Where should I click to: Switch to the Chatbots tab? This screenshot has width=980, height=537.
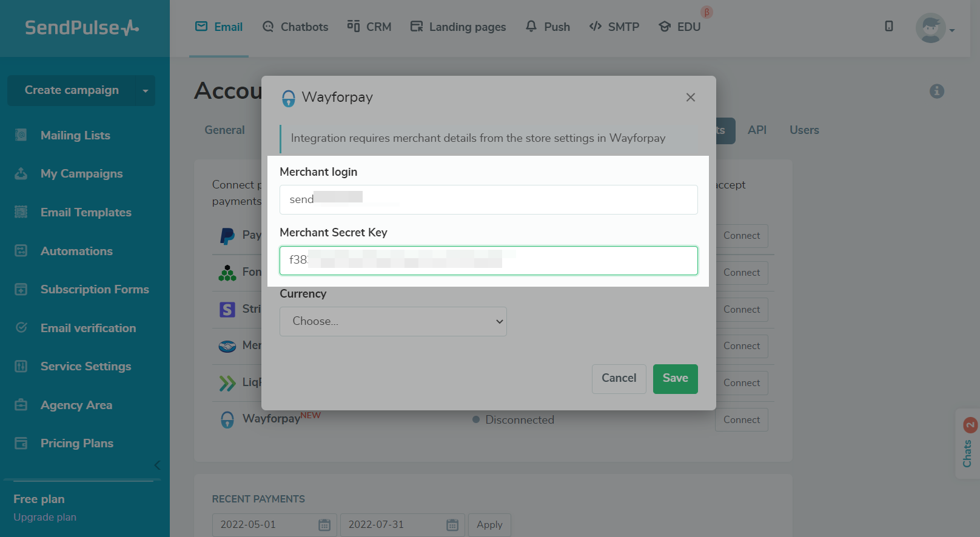point(295,27)
